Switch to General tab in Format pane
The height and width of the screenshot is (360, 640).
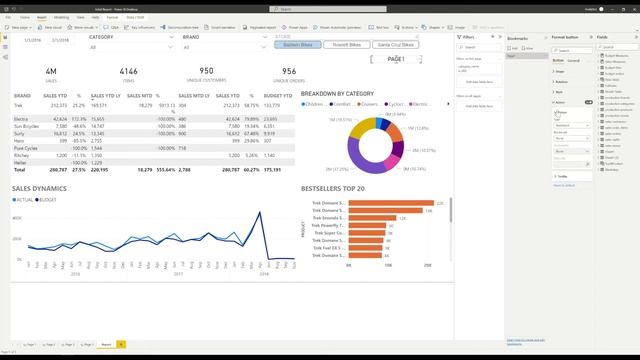573,60
